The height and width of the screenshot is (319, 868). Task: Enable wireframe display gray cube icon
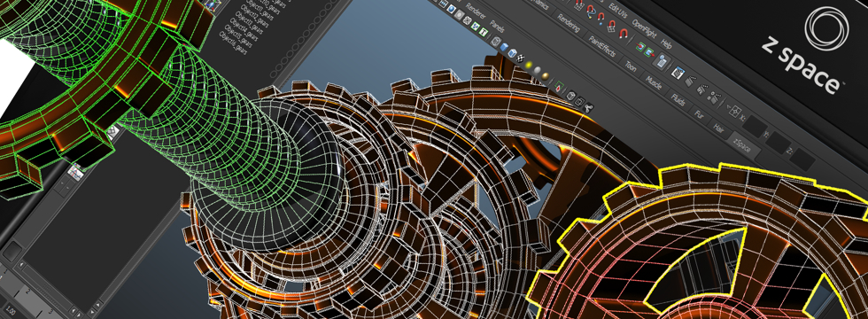click(x=495, y=42)
